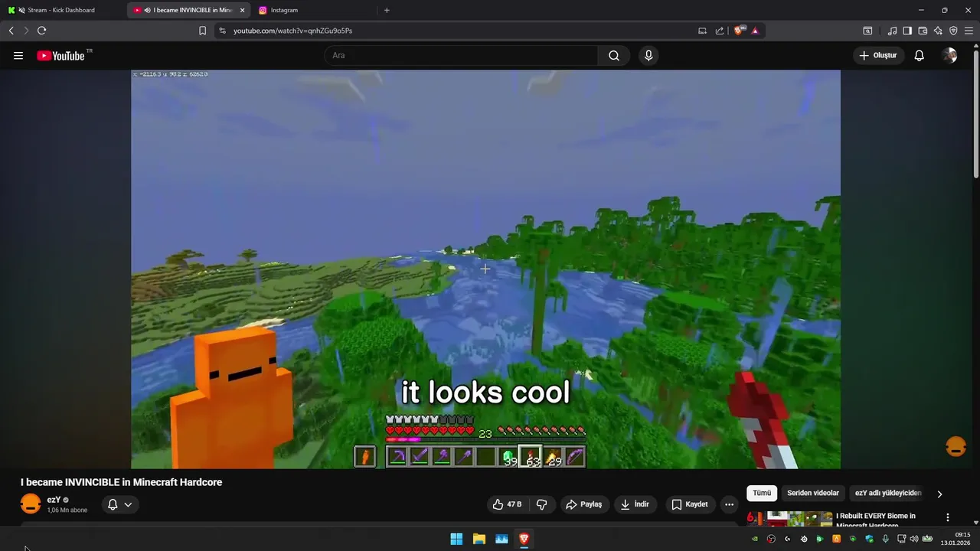Toggle the browser sidebar panel
This screenshot has height=551, width=980.
click(907, 31)
